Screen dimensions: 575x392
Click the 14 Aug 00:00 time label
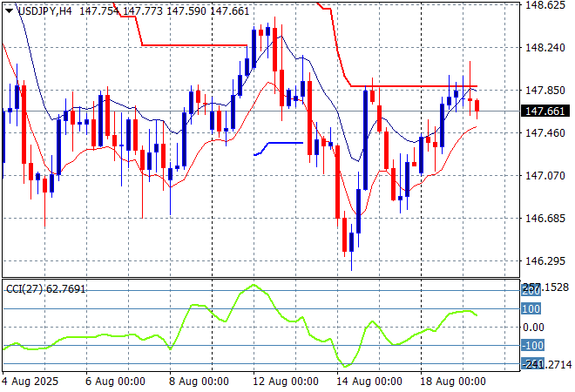pyautogui.click(x=369, y=382)
